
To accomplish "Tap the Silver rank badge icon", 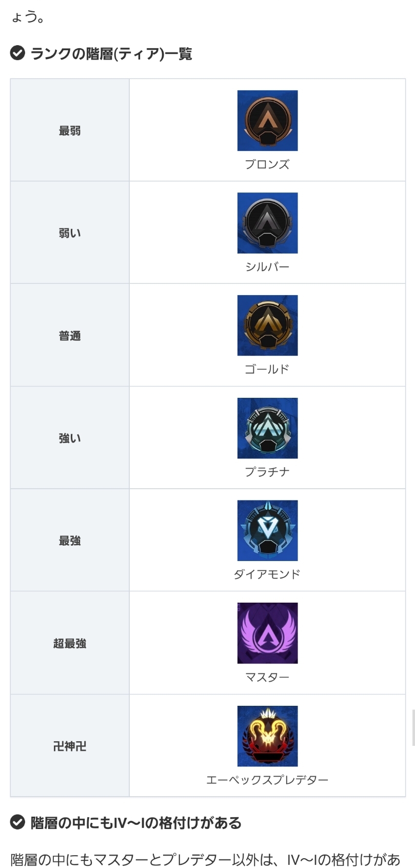I will click(267, 223).
